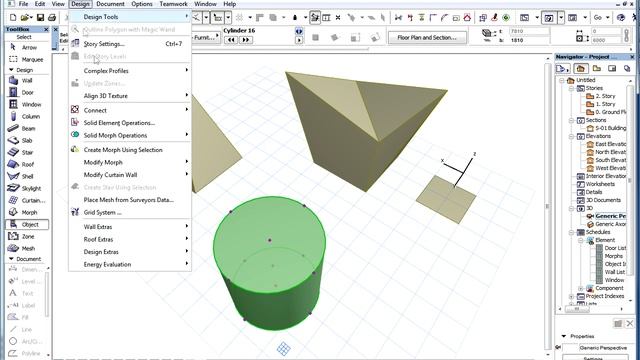This screenshot has width=640, height=360.
Task: Click the Object tool in Toolbox
Action: [27, 224]
